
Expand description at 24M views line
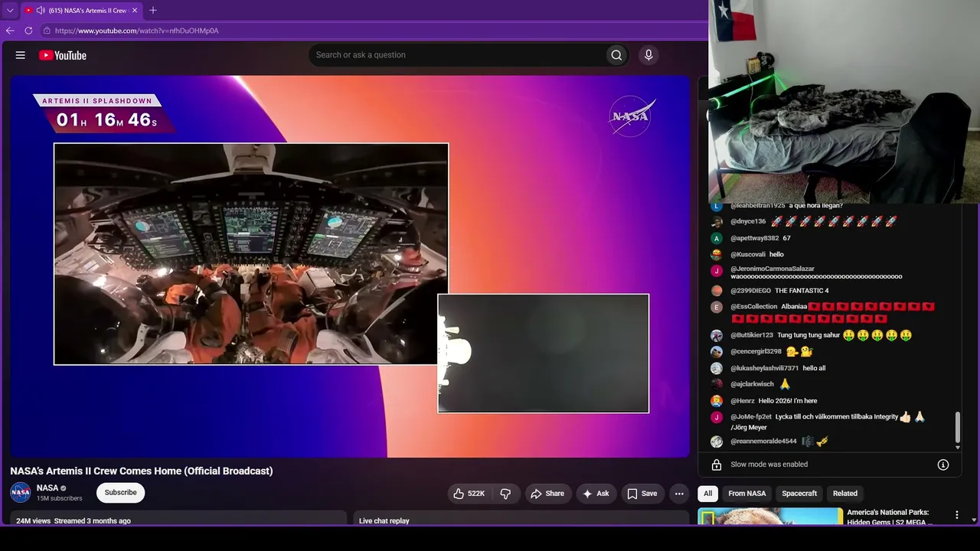(x=73, y=521)
